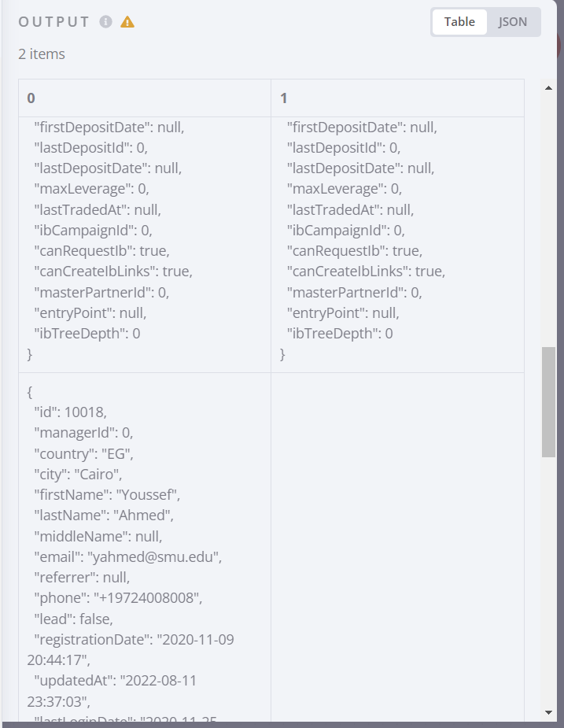Click the info icon beside OUTPUT heading

[106, 23]
